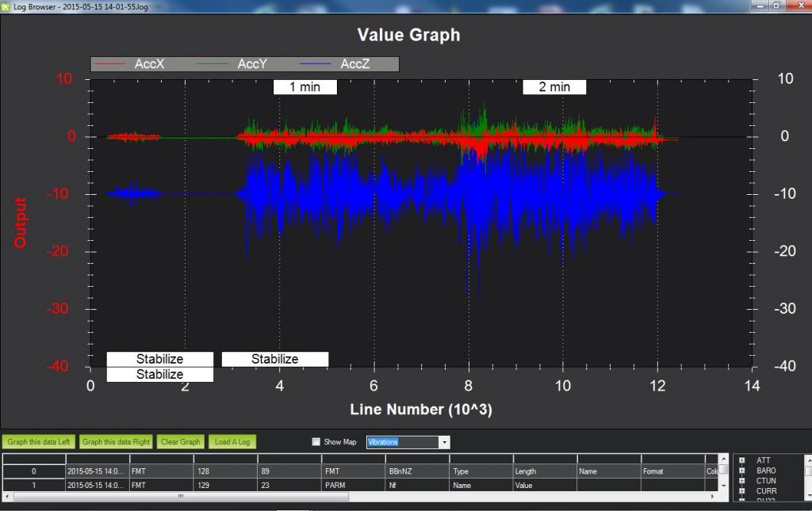Screen dimensions: 812x511
Task: Click the 1 min timeline marker
Action: click(x=304, y=87)
